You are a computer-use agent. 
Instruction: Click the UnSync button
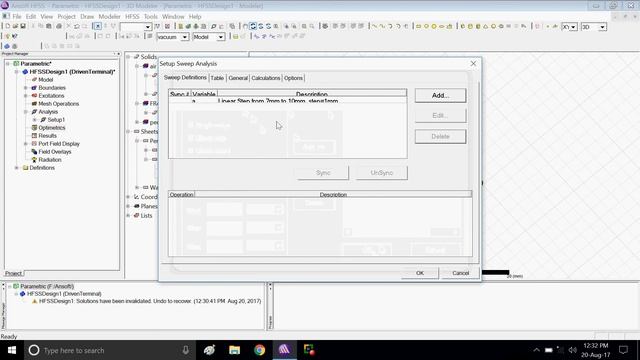[382, 173]
